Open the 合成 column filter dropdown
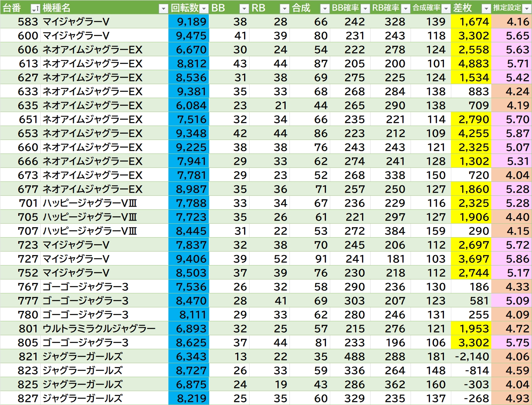 (325, 9)
